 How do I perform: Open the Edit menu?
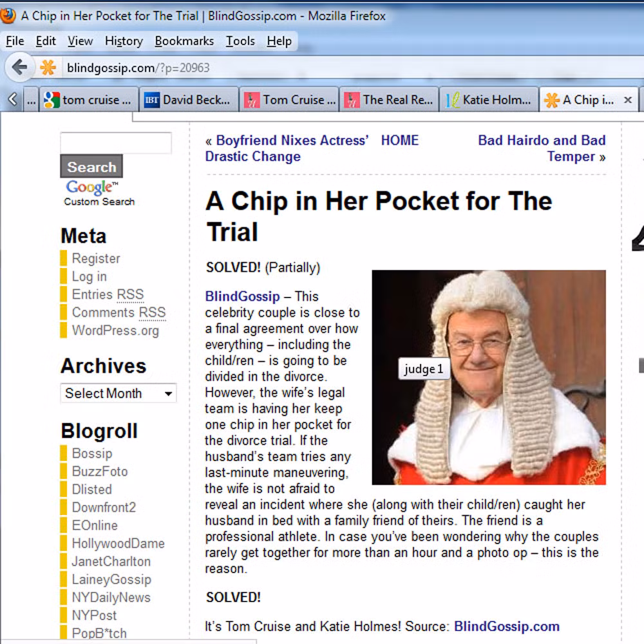point(46,41)
